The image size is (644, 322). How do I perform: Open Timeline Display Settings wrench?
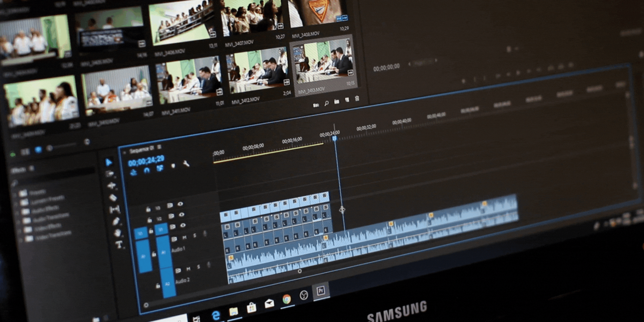186,164
